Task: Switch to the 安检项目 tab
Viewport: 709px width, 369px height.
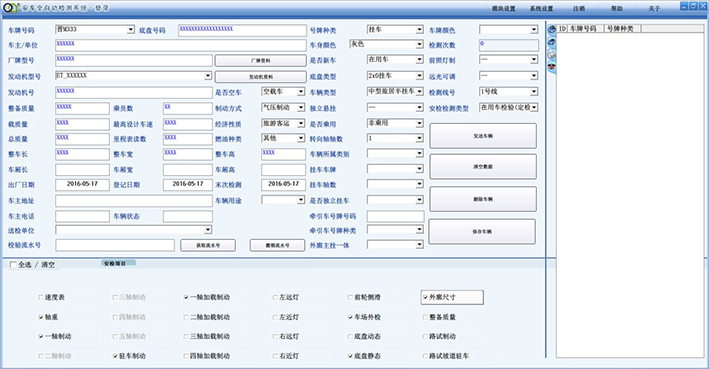Action: coord(118,263)
